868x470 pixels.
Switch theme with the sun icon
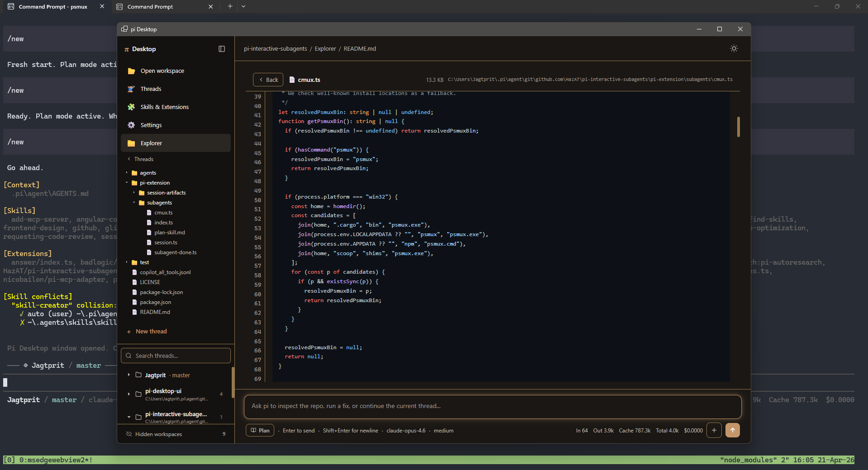point(734,48)
